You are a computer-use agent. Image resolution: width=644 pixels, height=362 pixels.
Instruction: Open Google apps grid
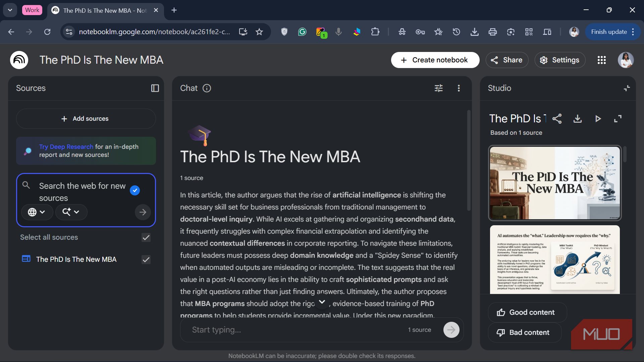point(602,60)
